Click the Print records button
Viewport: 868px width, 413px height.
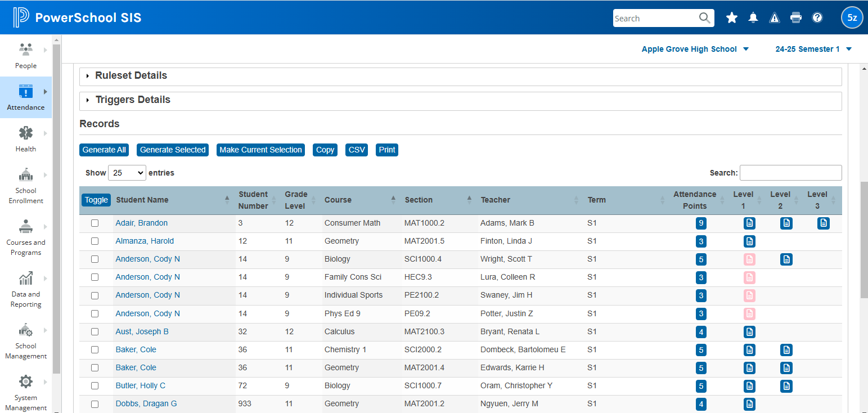coord(387,150)
